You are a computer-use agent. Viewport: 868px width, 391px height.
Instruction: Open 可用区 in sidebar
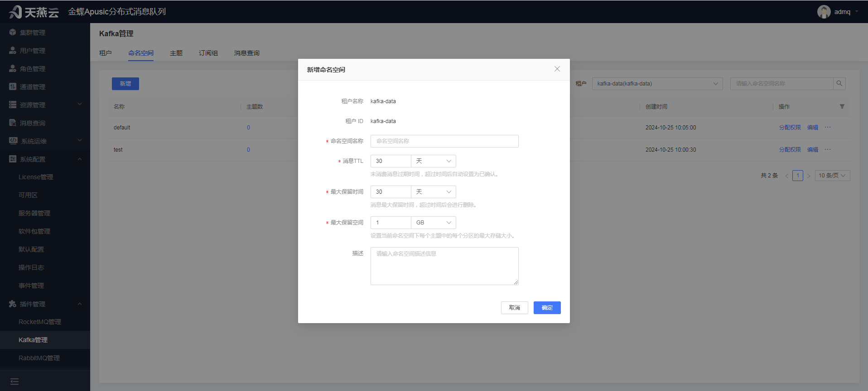tap(45, 195)
